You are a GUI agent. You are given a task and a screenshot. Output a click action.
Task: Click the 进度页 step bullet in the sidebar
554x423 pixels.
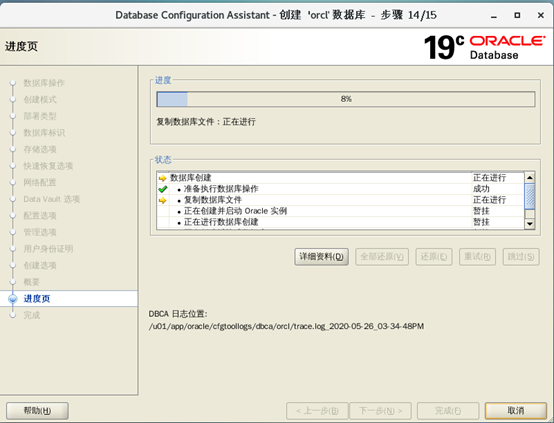click(13, 299)
